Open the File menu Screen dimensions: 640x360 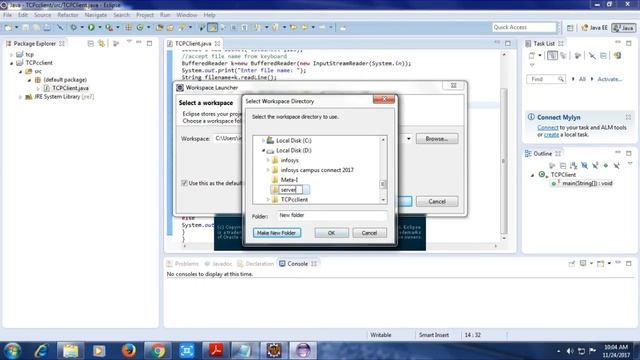pyautogui.click(x=7, y=15)
